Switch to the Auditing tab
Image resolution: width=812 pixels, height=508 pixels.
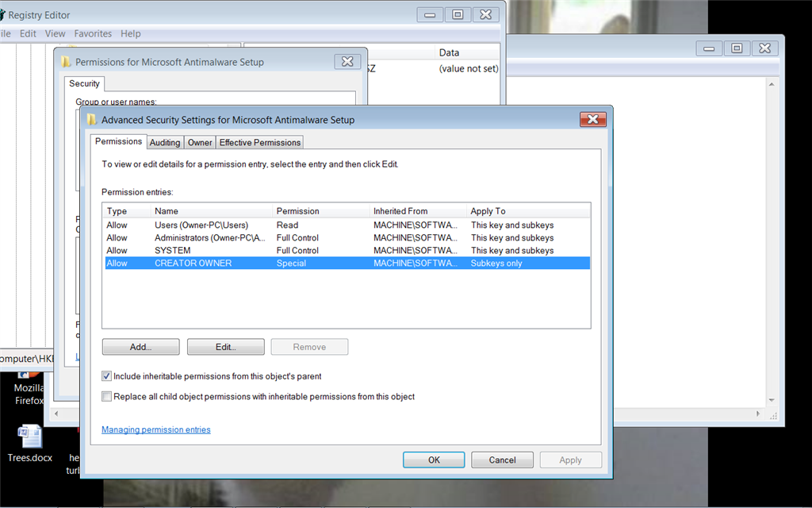[165, 143]
